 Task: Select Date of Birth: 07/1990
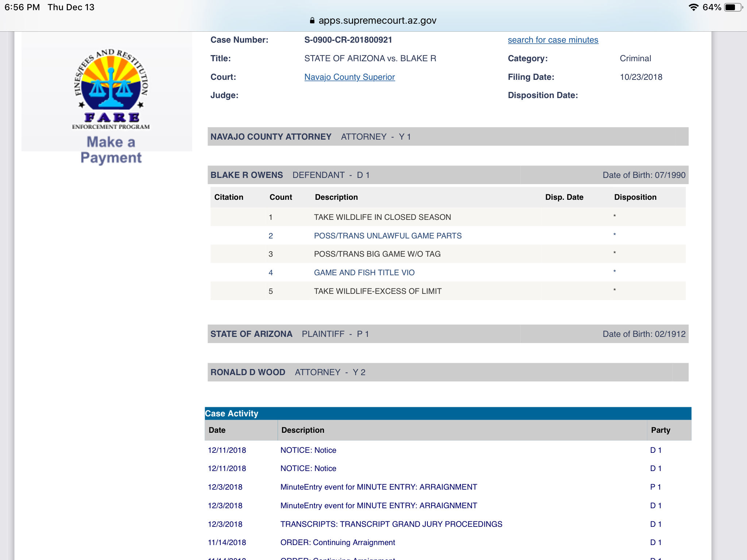644,175
